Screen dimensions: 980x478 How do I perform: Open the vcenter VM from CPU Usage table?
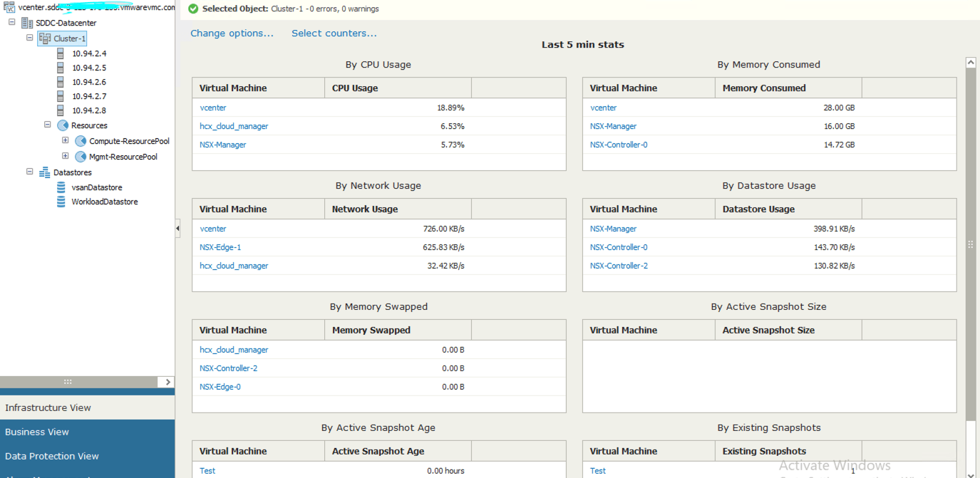pos(212,108)
